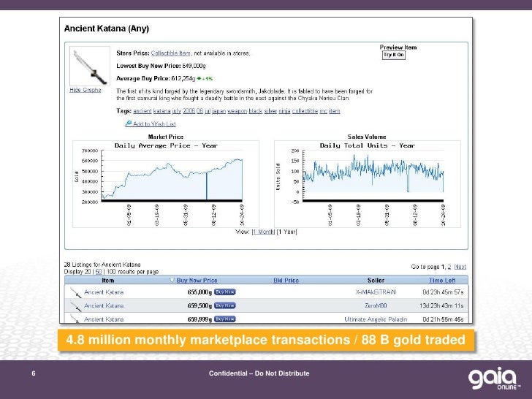The image size is (532, 399).
Task: Click the wish list icon beside Add to Wish List
Action: [129, 123]
